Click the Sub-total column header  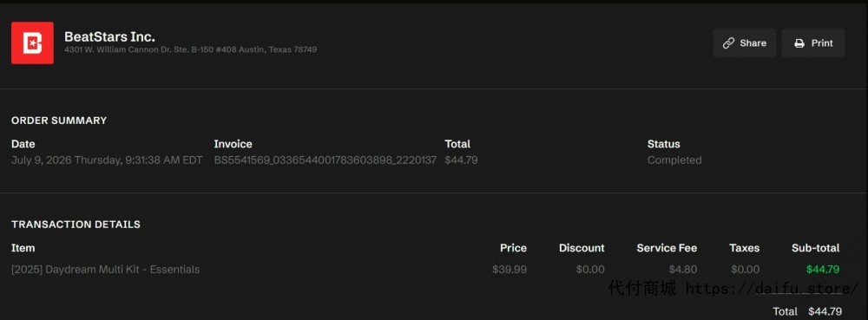815,248
